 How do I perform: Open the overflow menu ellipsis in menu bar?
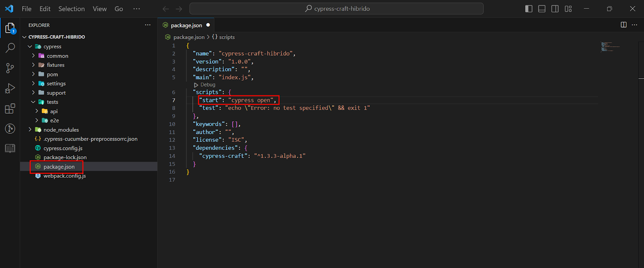137,8
